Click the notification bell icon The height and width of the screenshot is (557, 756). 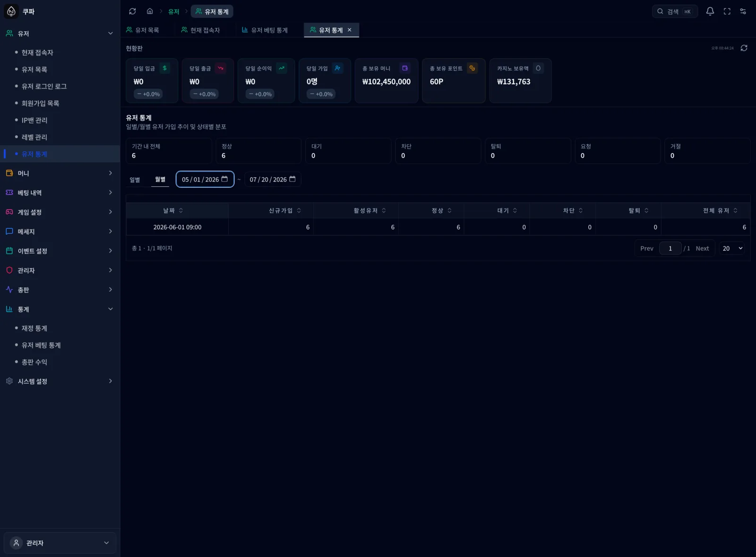[710, 11]
